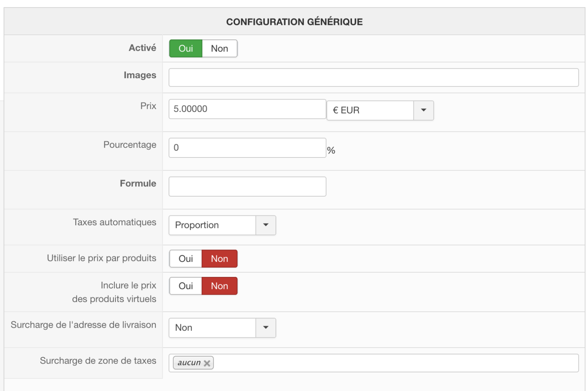Click inside the Surcharge de zone de taxes field

pyautogui.click(x=395, y=363)
